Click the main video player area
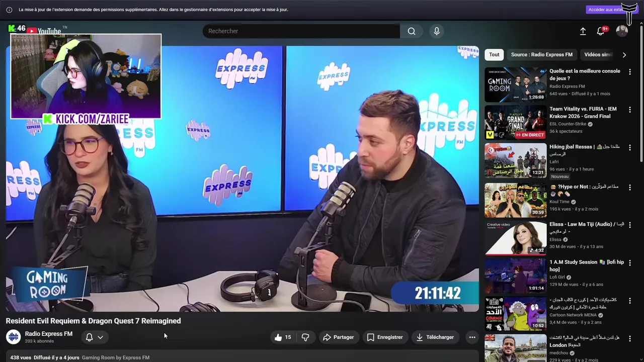The image size is (644, 362). coord(242,178)
